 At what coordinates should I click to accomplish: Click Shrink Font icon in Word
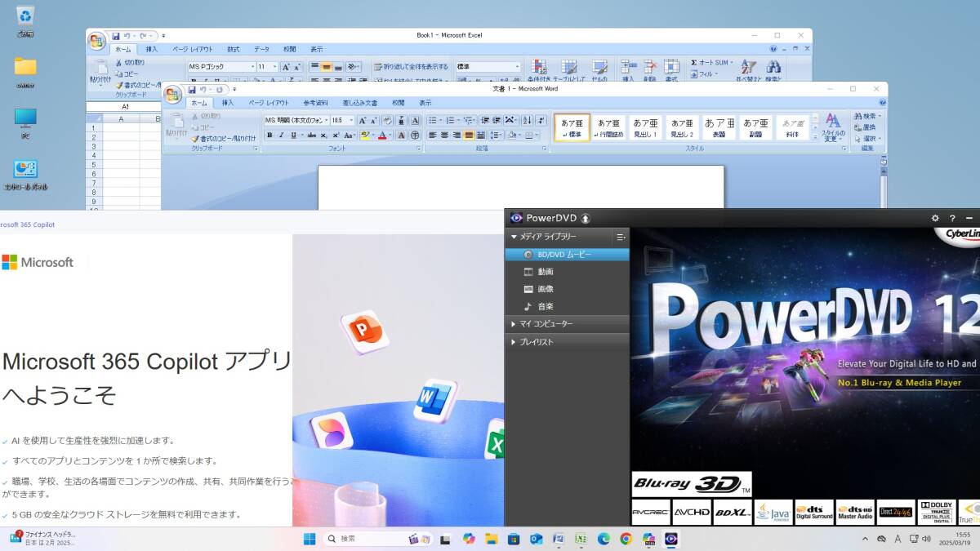[374, 120]
